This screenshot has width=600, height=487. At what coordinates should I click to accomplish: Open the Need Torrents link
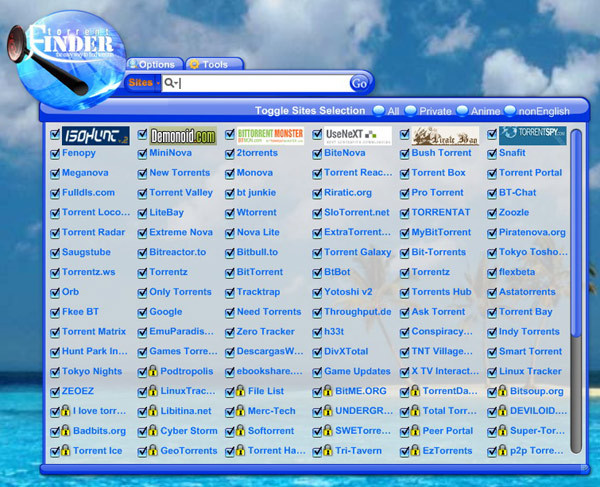tap(269, 311)
